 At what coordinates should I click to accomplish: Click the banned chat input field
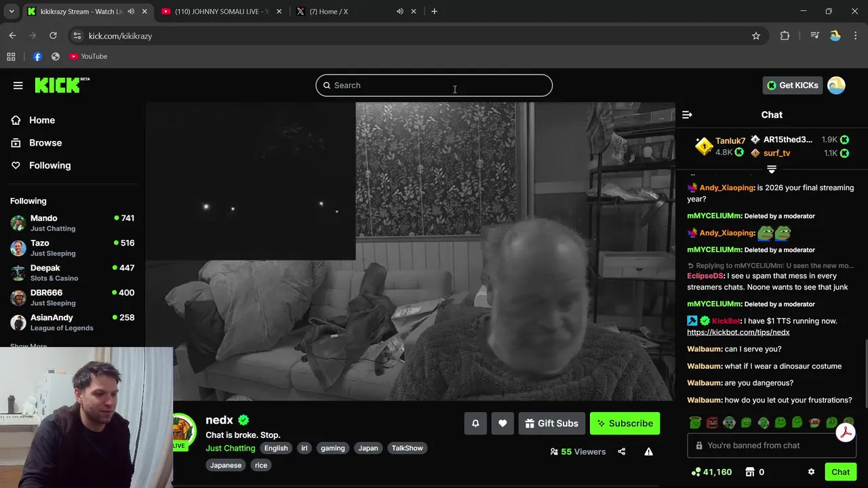pos(772,445)
